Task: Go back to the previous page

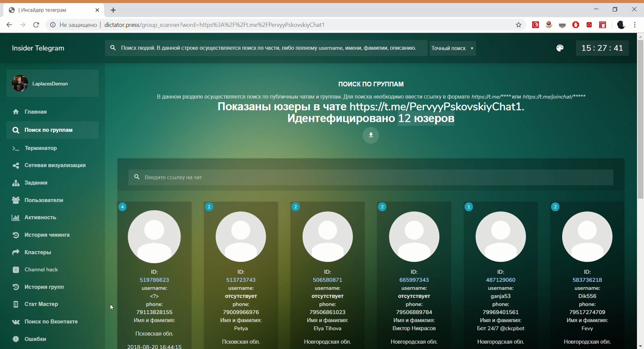Action: (x=9, y=25)
